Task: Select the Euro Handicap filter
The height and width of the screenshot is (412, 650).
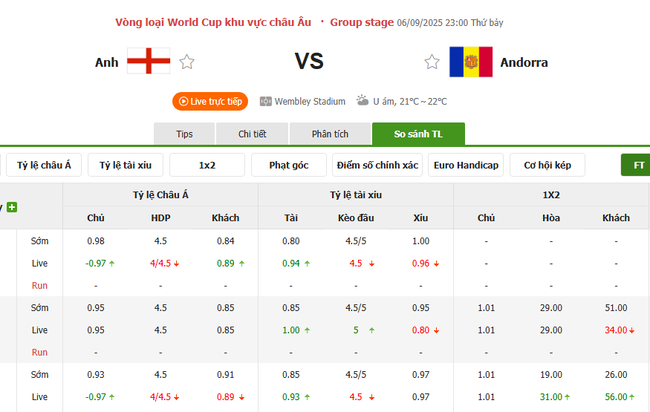Action: click(x=466, y=165)
